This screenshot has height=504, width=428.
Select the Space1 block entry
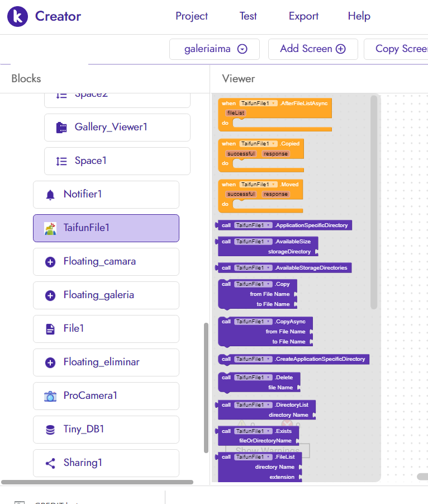[117, 161]
